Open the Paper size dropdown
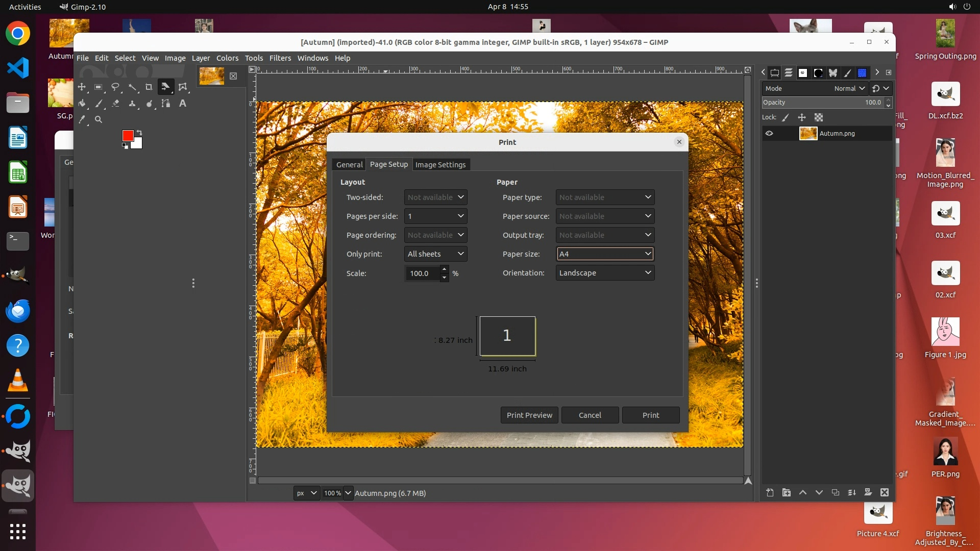 (x=605, y=254)
